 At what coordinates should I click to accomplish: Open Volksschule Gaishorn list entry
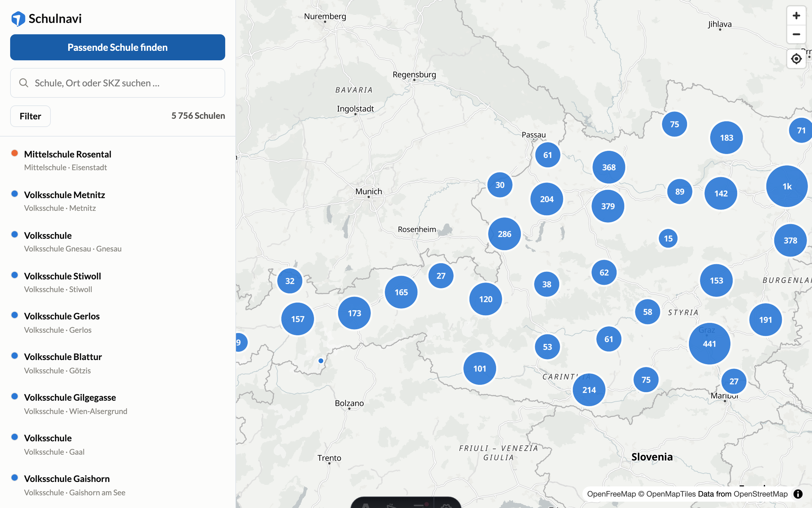(x=117, y=485)
